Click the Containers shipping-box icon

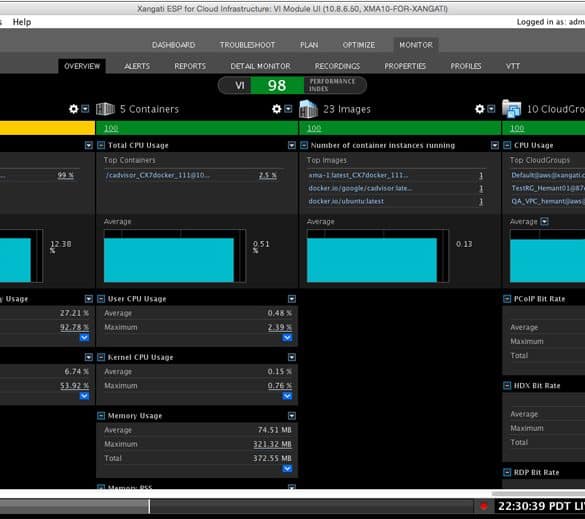tap(106, 109)
